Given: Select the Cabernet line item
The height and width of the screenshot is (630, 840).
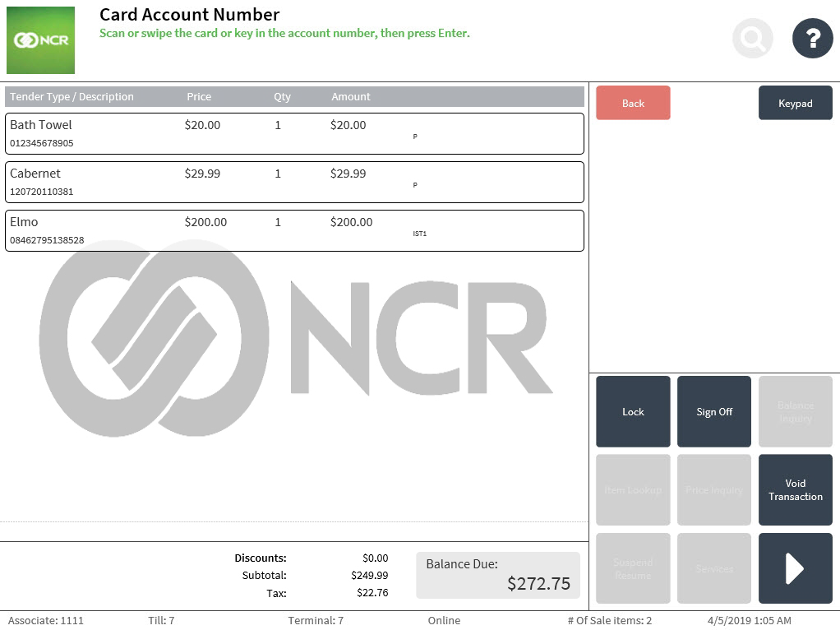Looking at the screenshot, I should pyautogui.click(x=294, y=183).
